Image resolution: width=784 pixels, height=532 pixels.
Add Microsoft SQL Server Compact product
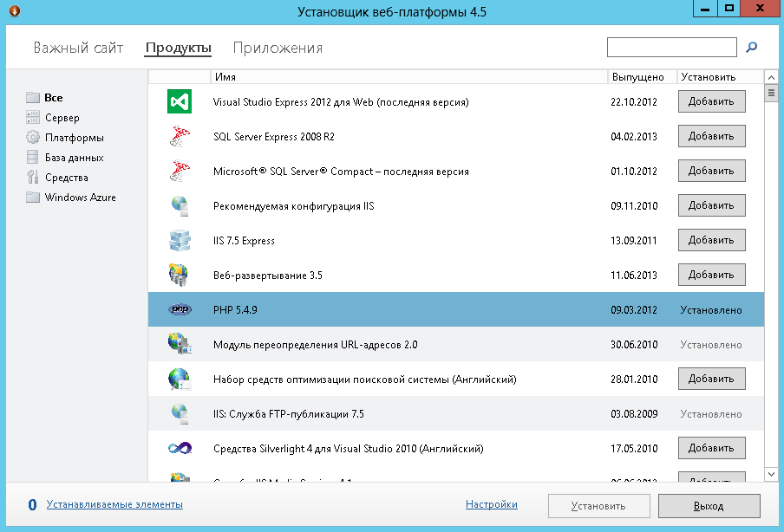(x=711, y=172)
